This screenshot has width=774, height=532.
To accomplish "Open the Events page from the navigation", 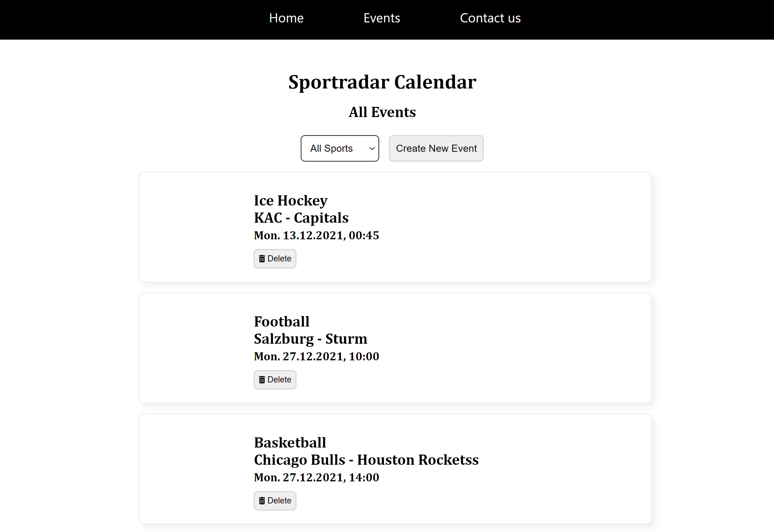I will [x=381, y=18].
